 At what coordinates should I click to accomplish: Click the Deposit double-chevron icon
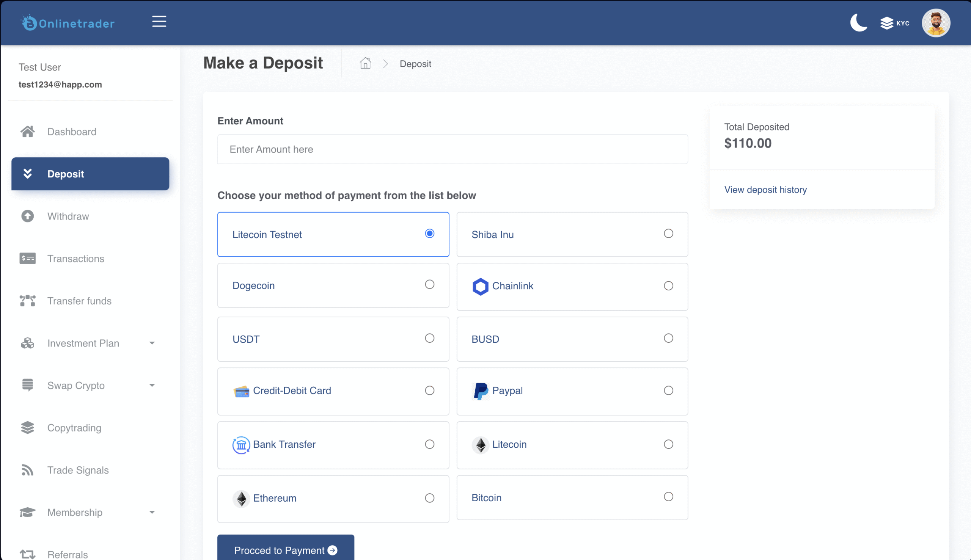click(x=27, y=174)
